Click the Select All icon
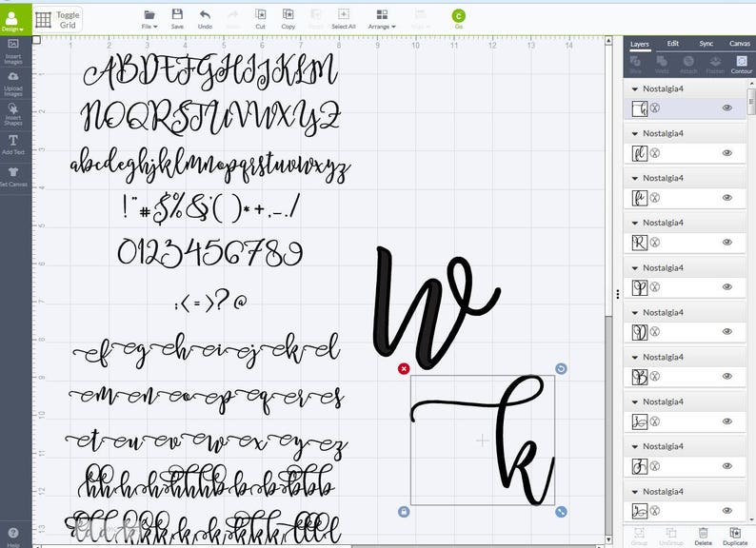This screenshot has width=756, height=548. tap(344, 19)
